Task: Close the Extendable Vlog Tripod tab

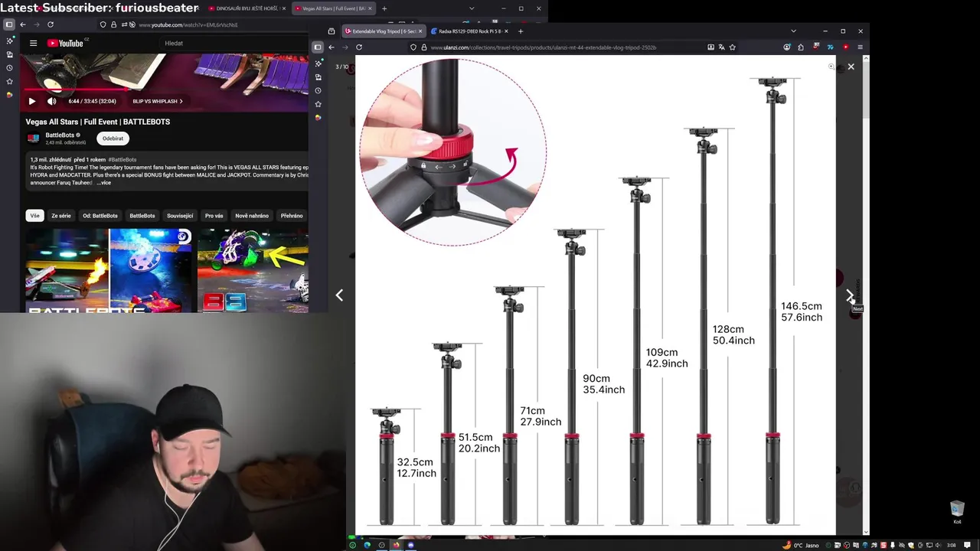Action: [420, 31]
